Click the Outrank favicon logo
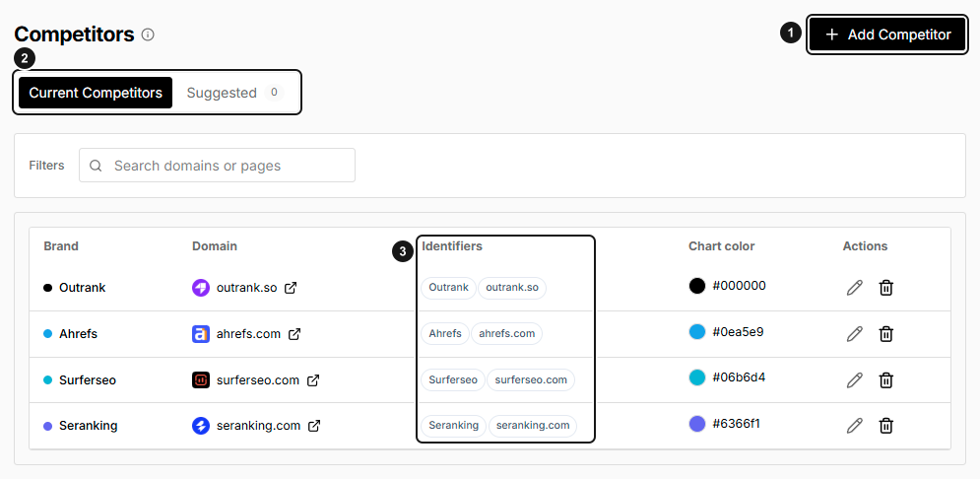The height and width of the screenshot is (479, 980). coord(201,288)
